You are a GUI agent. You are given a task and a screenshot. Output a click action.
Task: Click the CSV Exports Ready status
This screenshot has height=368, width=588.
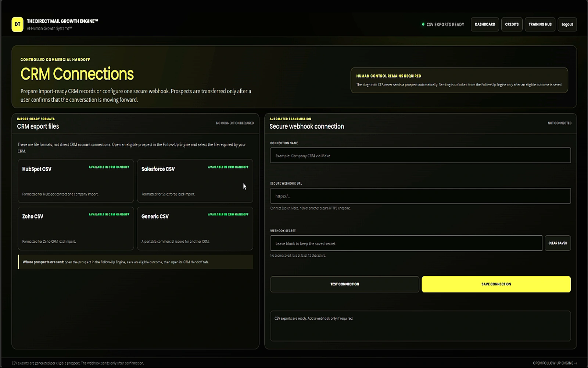[443, 24]
